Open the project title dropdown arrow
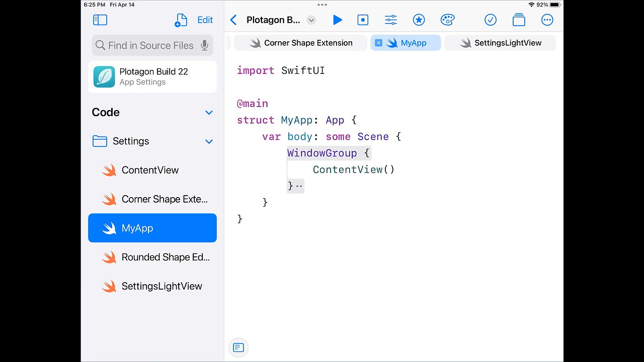Image resolution: width=644 pixels, height=362 pixels. coord(311,20)
